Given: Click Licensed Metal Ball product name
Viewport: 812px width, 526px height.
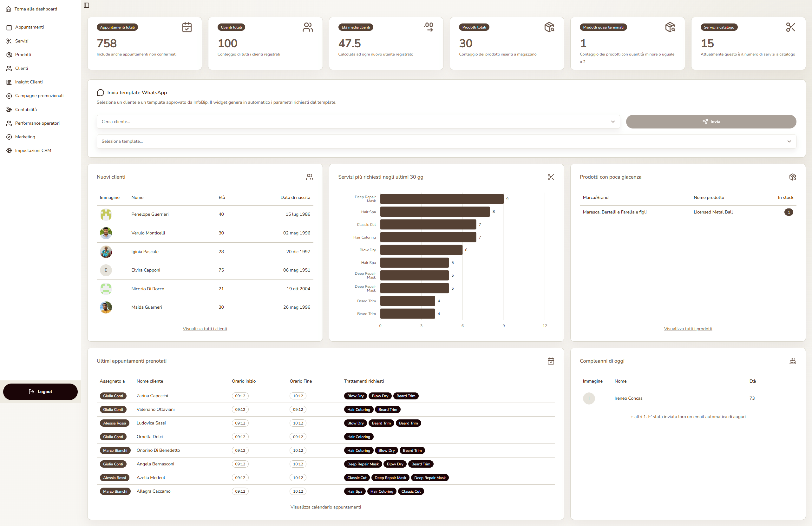Looking at the screenshot, I should click(713, 212).
